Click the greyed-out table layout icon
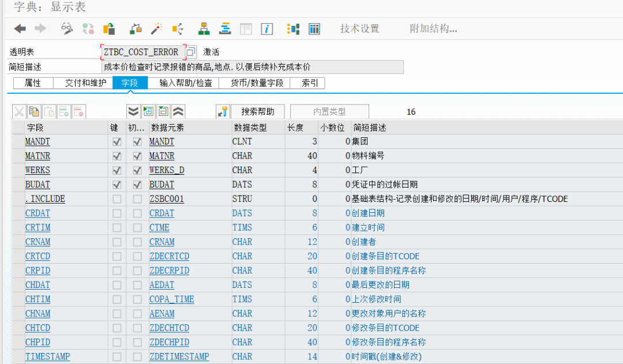The image size is (623, 364). point(246,29)
